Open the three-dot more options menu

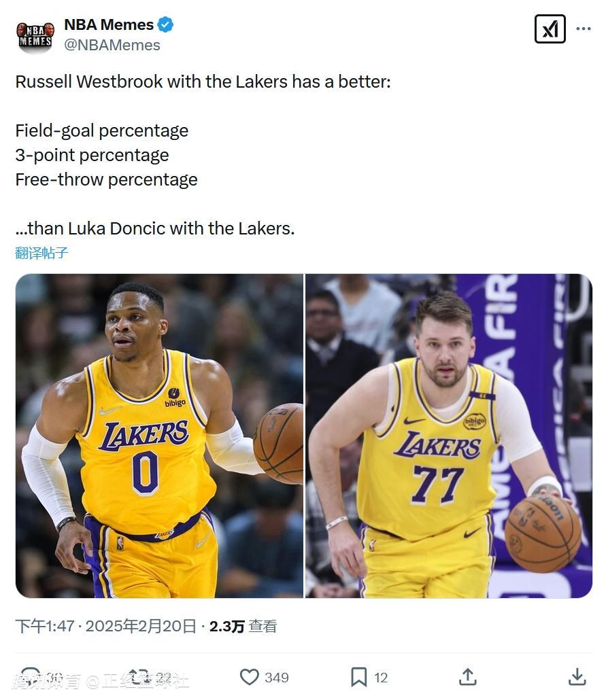point(583,29)
